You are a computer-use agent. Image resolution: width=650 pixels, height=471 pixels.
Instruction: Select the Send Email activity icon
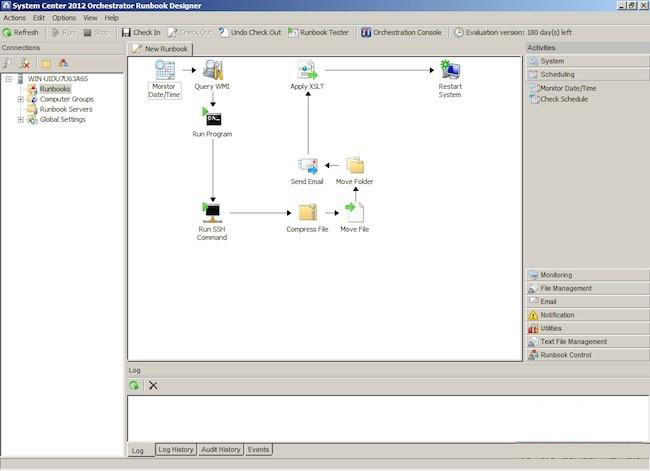(308, 165)
